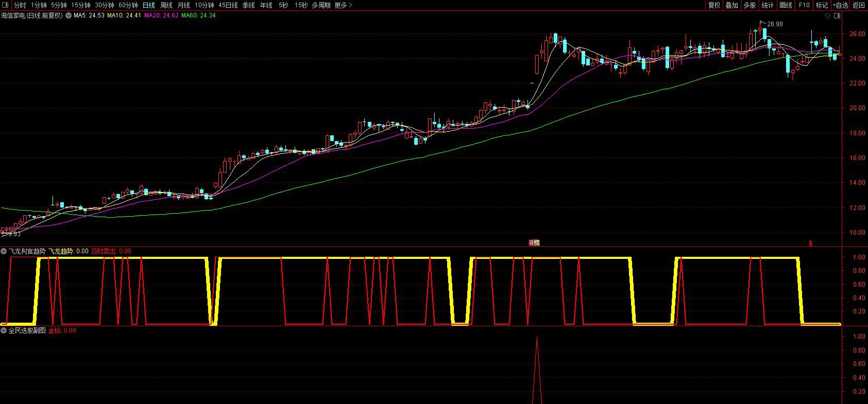Click the MA10: 24.41 label
Image resolution: width=868 pixels, height=404 pixels.
coord(124,15)
